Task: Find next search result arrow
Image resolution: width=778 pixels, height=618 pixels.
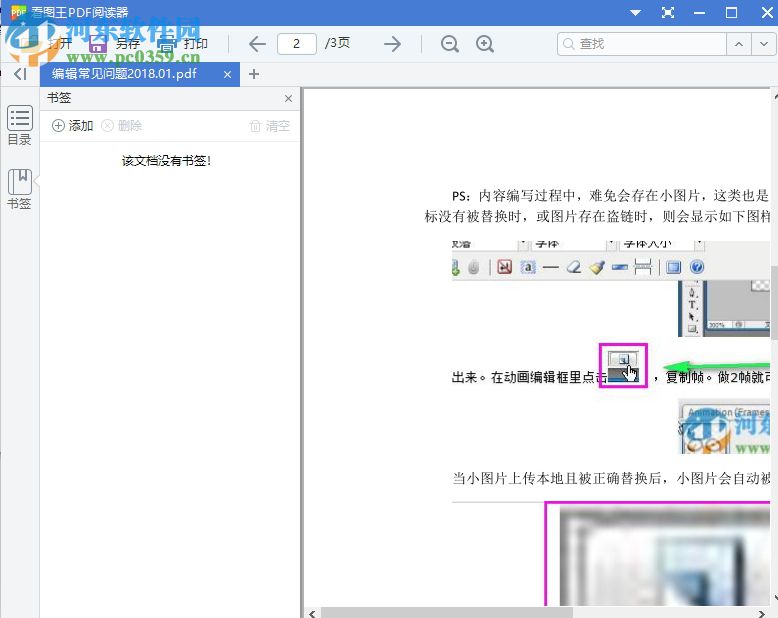Action: 764,44
